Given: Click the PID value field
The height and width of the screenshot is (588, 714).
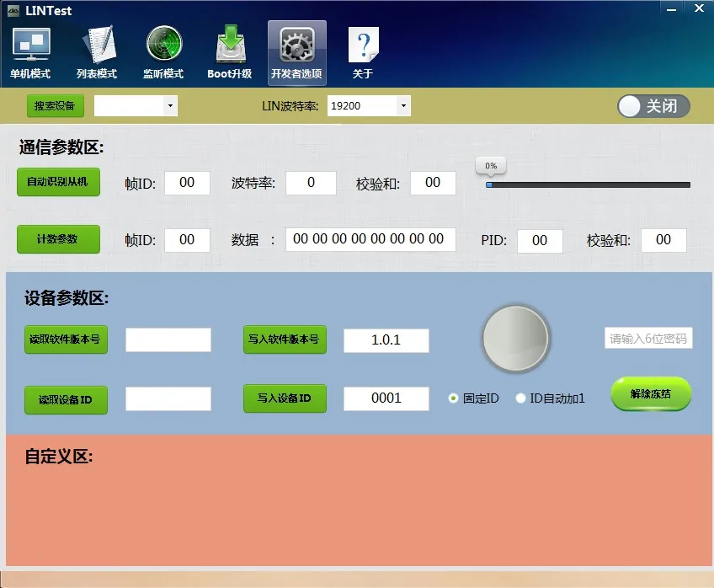Looking at the screenshot, I should tap(540, 241).
